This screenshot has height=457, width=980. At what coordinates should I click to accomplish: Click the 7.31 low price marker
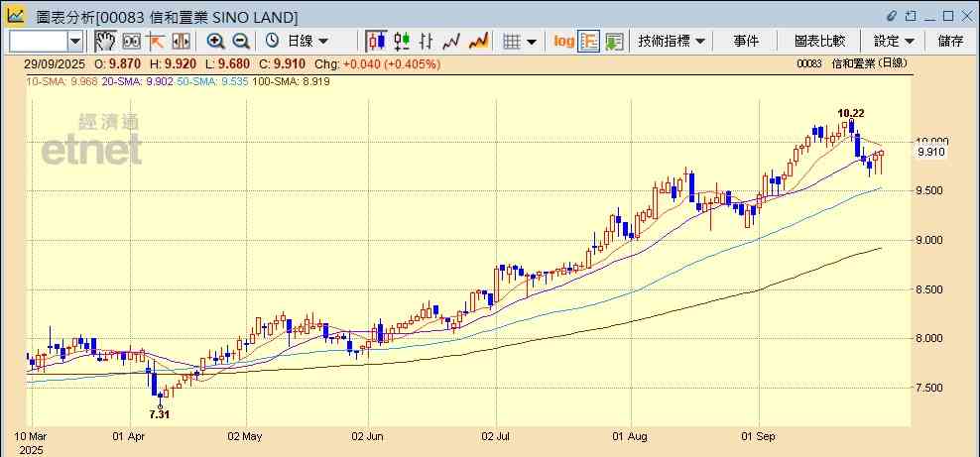[160, 414]
